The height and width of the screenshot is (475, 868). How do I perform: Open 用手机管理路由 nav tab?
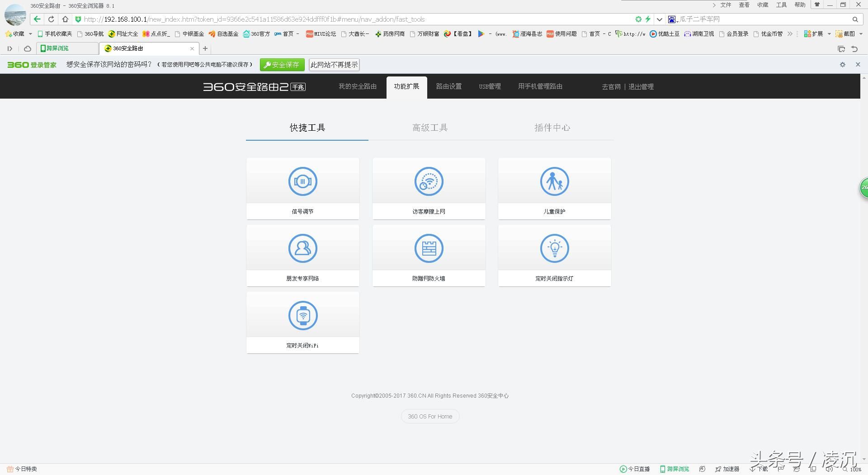(540, 86)
